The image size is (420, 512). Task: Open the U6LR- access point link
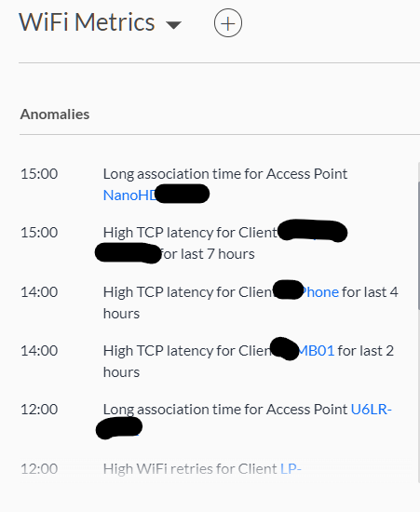click(371, 410)
